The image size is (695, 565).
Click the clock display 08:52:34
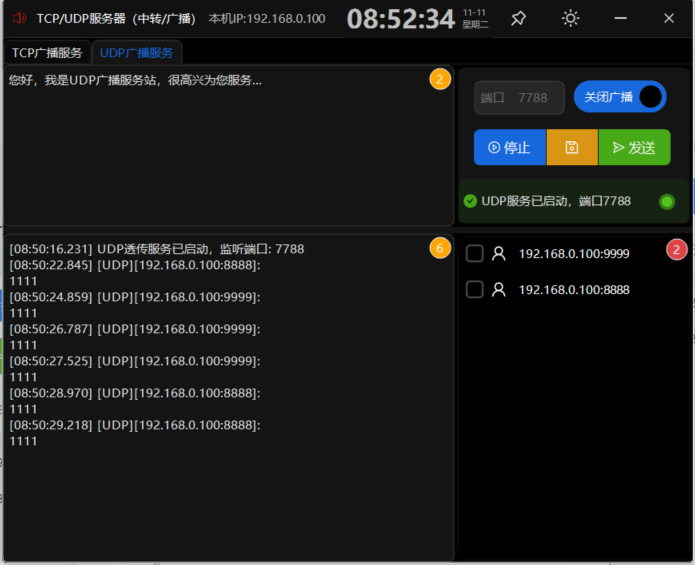click(x=401, y=19)
